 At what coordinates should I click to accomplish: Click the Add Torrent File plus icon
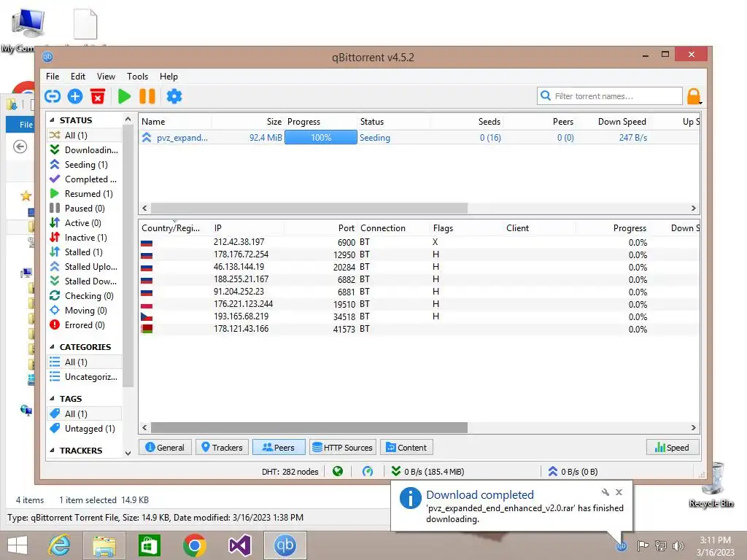(x=75, y=96)
